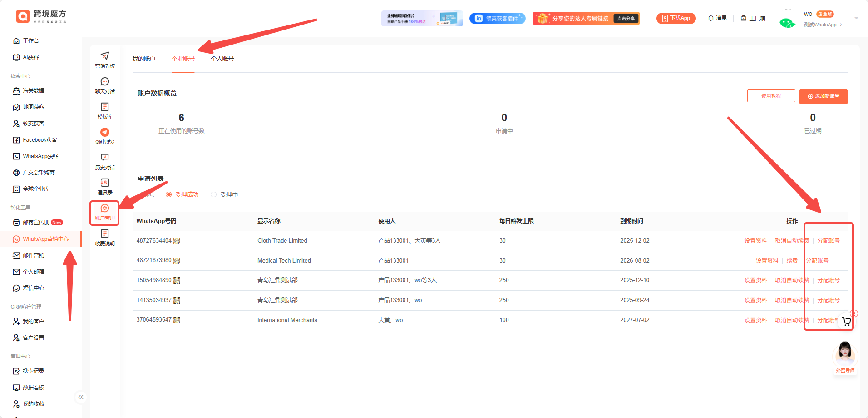Select the 受理中 radio button

pos(213,194)
